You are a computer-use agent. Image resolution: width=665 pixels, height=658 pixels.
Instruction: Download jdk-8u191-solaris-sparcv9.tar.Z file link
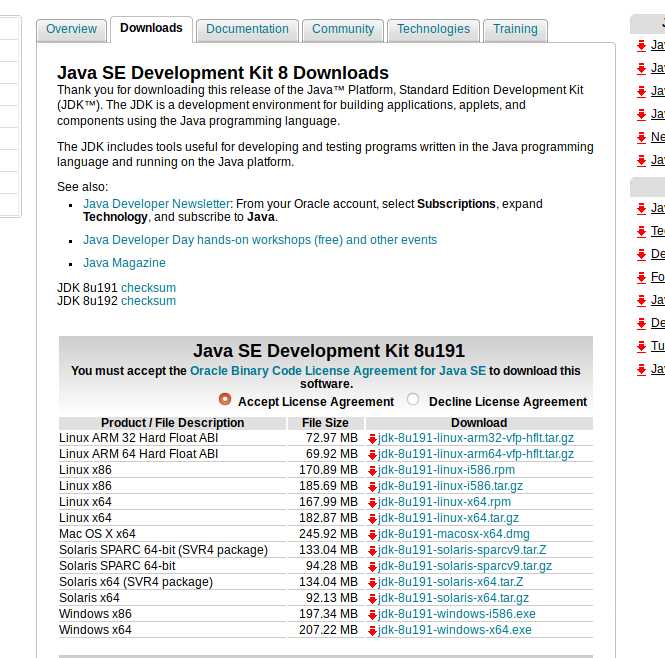[462, 550]
